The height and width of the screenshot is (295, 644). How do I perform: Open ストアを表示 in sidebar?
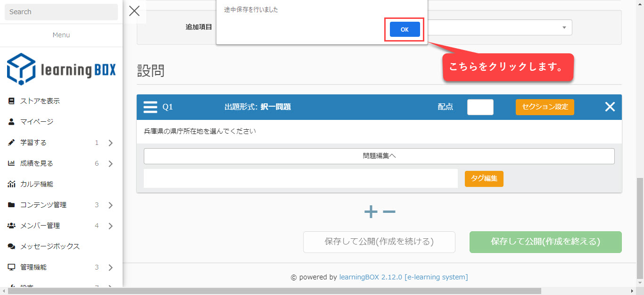(x=40, y=101)
